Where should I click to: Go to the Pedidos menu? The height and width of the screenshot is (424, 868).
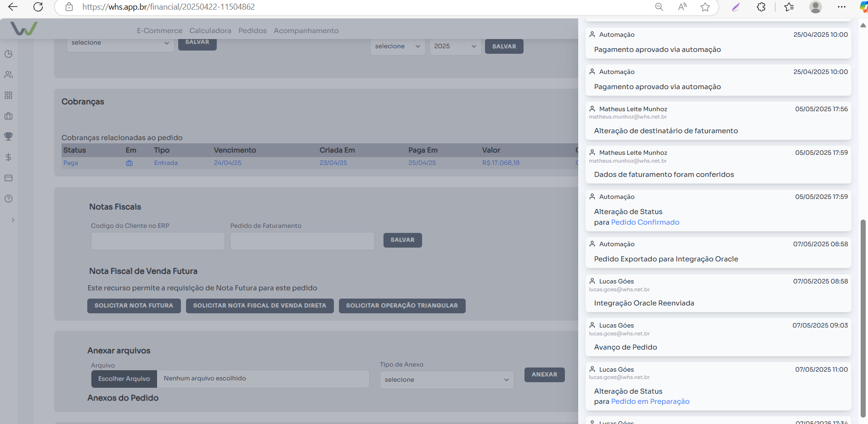[x=252, y=31]
